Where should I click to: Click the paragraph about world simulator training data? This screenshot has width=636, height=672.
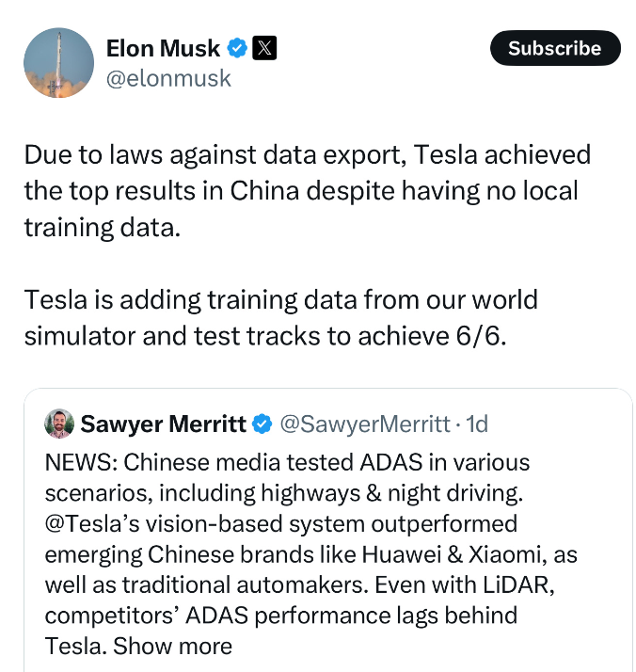(x=280, y=319)
